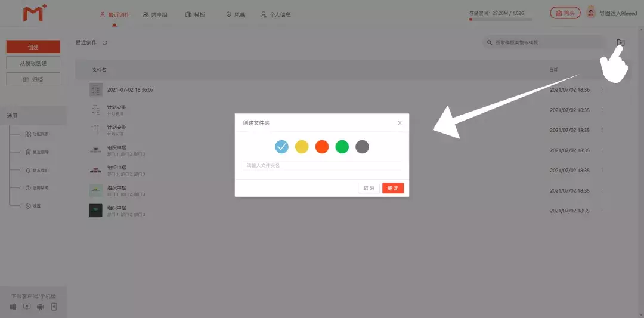Click the user avatar in the header
644x318 pixels.
click(591, 13)
